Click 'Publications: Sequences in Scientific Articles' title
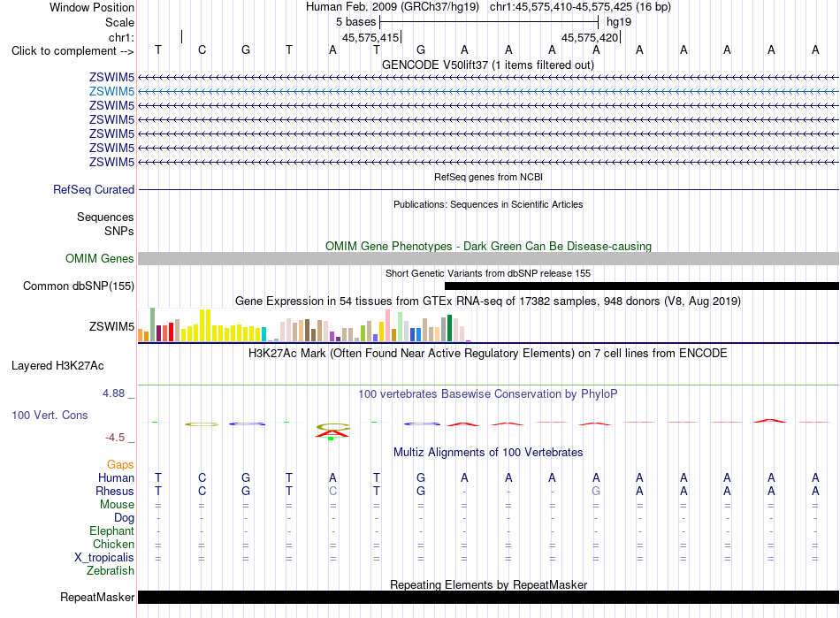Screen dimensions: 840x618 488,204
